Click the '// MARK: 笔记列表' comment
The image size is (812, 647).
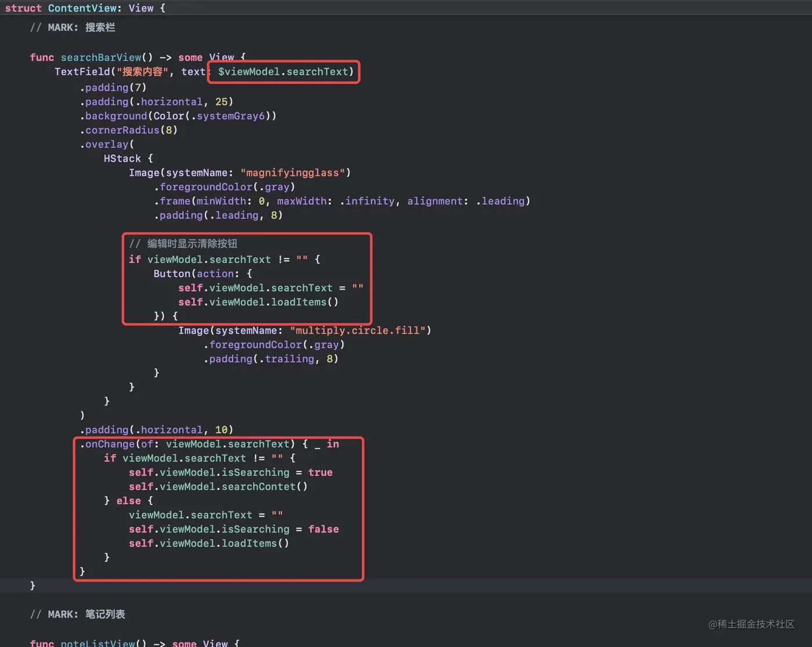click(x=78, y=614)
